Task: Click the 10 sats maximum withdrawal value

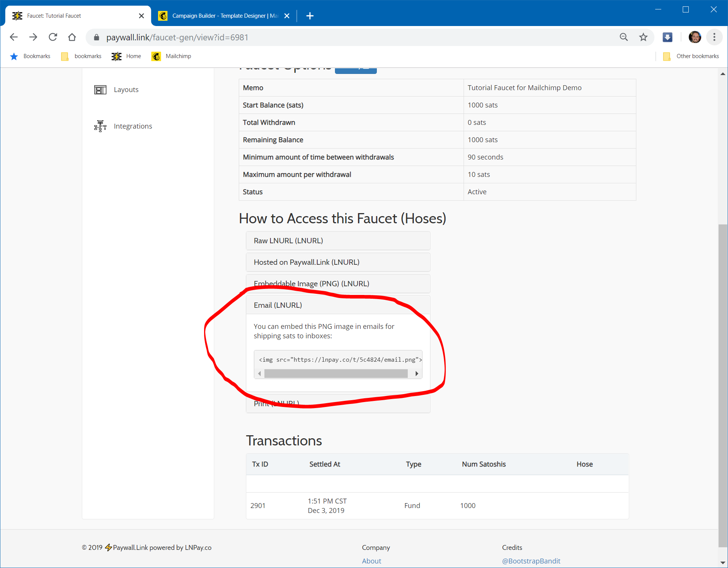Action: coord(479,175)
